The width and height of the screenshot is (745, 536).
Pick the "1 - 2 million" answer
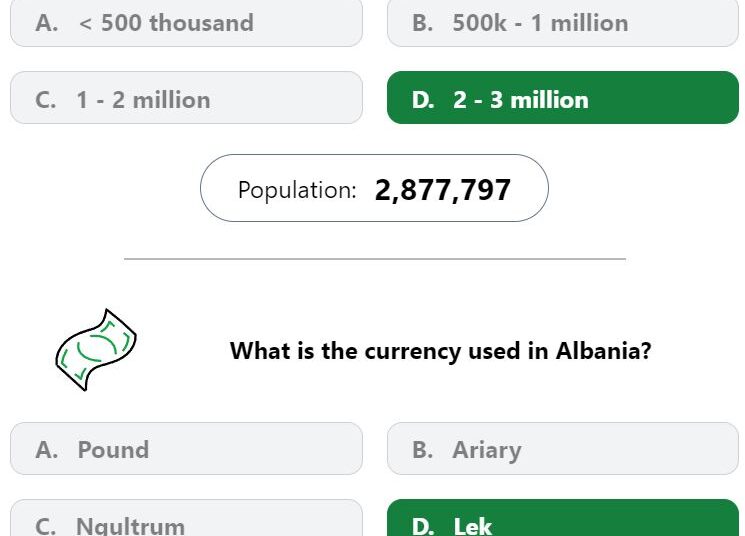pos(186,99)
